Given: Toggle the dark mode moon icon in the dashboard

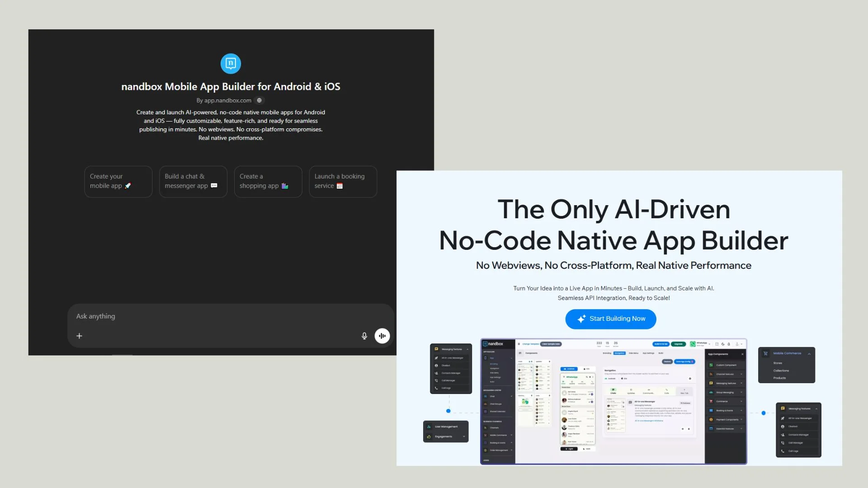Looking at the screenshot, I should [x=723, y=344].
